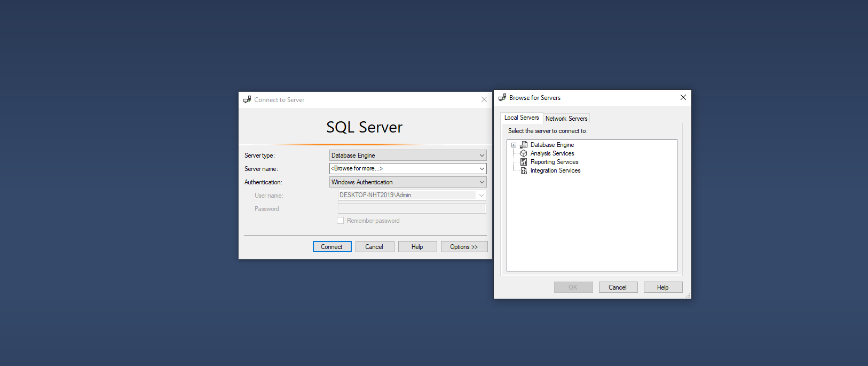Image resolution: width=868 pixels, height=366 pixels.
Task: Click the Password input field
Action: click(412, 208)
